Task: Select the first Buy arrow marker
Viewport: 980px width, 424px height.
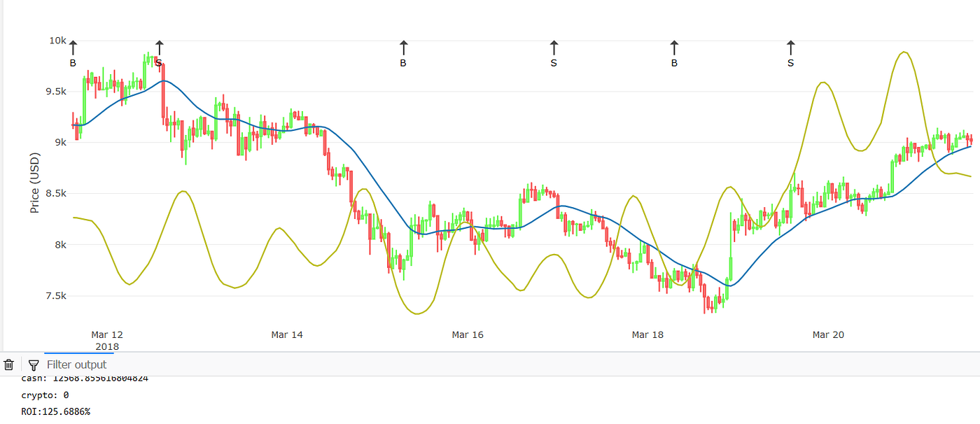Action: pos(73,49)
